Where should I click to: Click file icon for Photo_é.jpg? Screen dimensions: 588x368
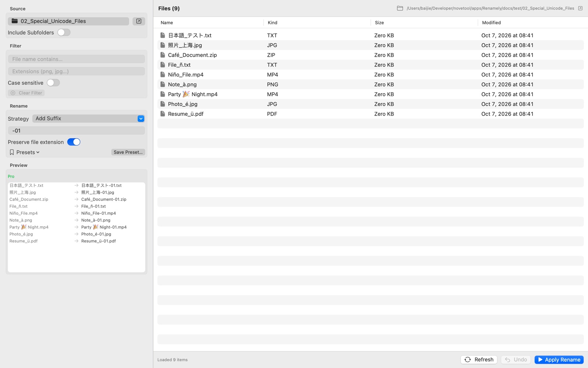[x=162, y=104]
